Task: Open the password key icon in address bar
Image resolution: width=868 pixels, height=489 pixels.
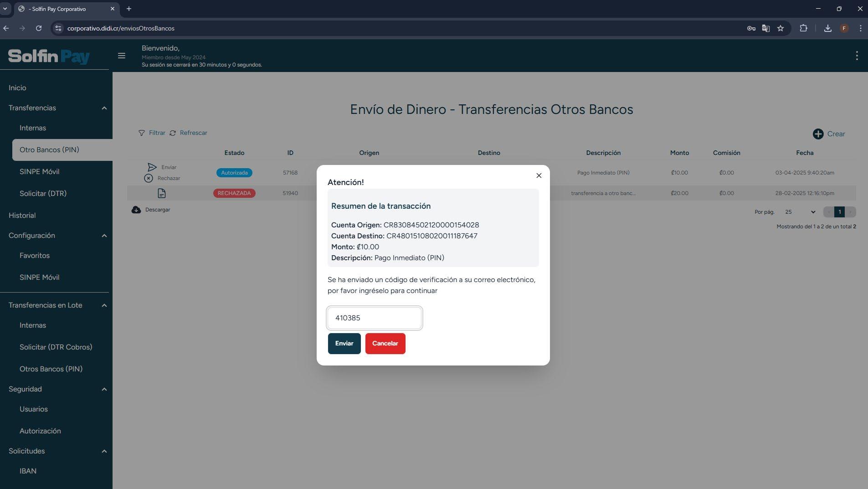Action: [x=751, y=28]
